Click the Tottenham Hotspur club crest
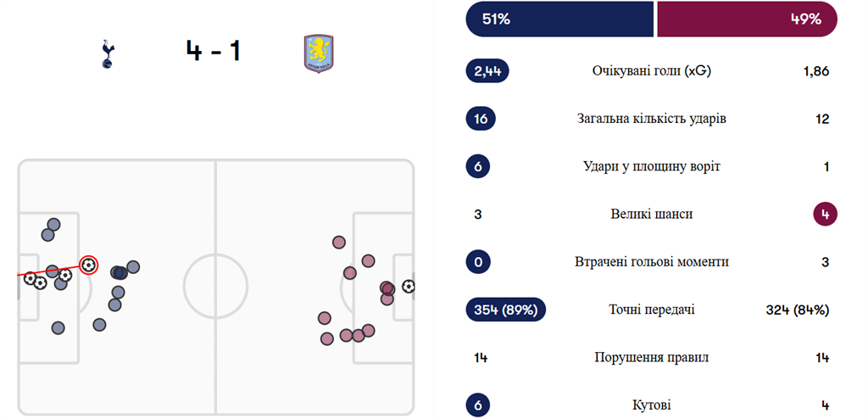The image size is (868, 419). pos(107,53)
